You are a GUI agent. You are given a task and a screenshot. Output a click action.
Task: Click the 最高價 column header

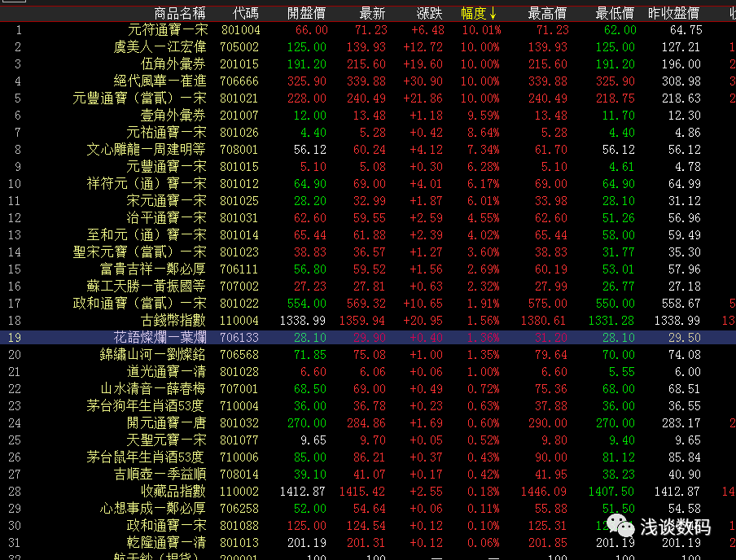(547, 14)
